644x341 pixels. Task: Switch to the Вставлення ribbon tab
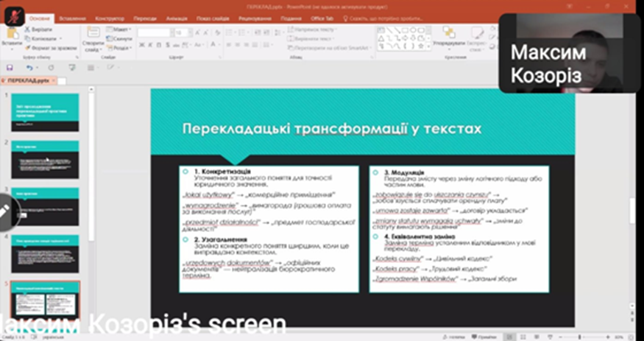point(71,17)
